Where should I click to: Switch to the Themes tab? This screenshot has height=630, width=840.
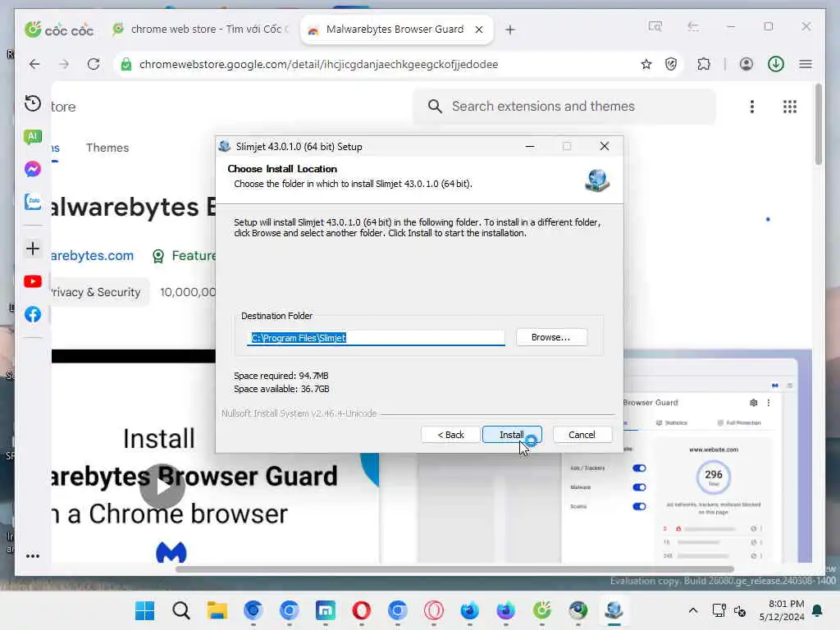point(107,148)
